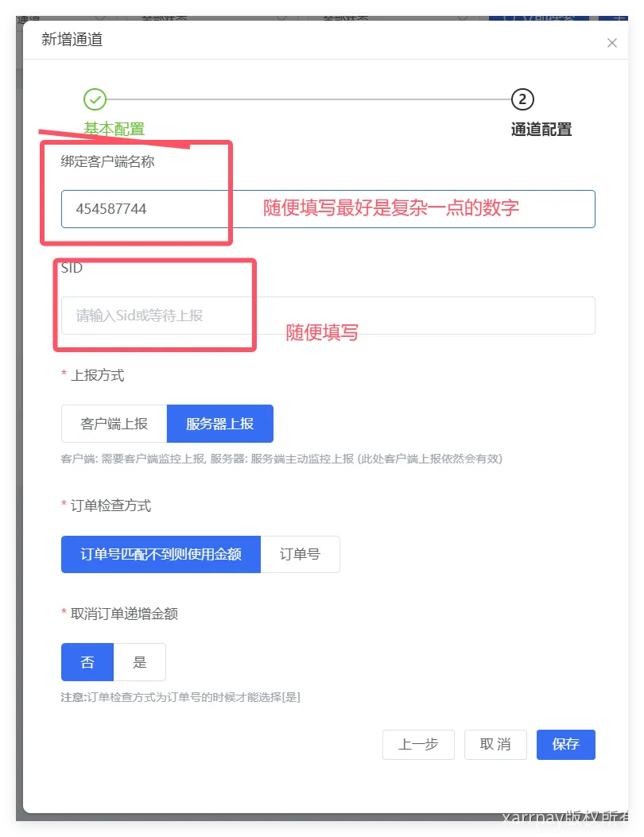Focus the client name field containing 454587744
Viewport: 644px width, 837px height.
[328, 209]
